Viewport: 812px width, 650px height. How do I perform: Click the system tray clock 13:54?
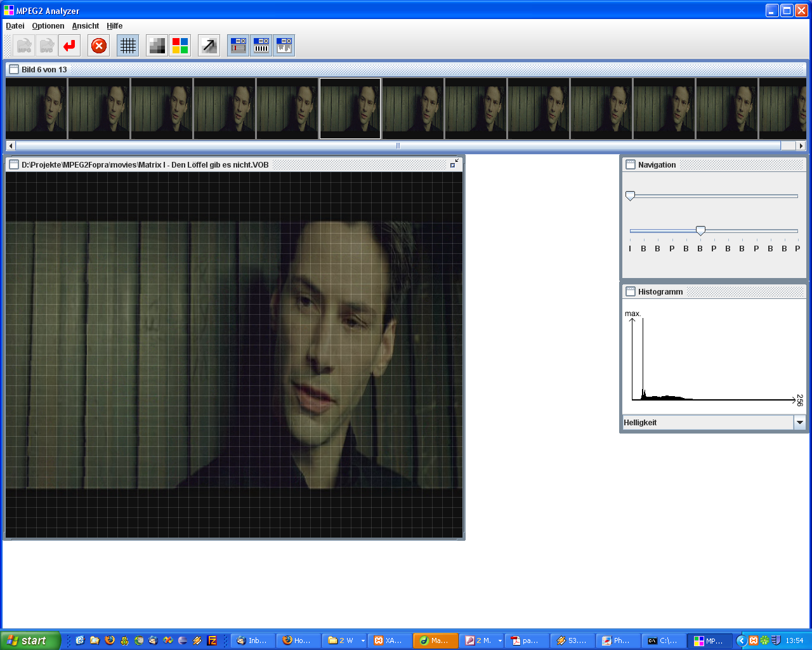pos(794,641)
